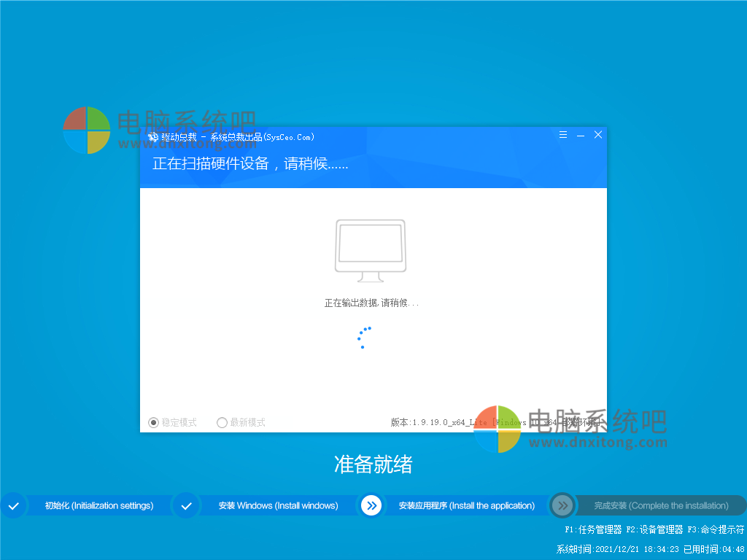Click the double-arrow icon before 安装应用程序
The width and height of the screenshot is (747, 560).
(x=371, y=505)
